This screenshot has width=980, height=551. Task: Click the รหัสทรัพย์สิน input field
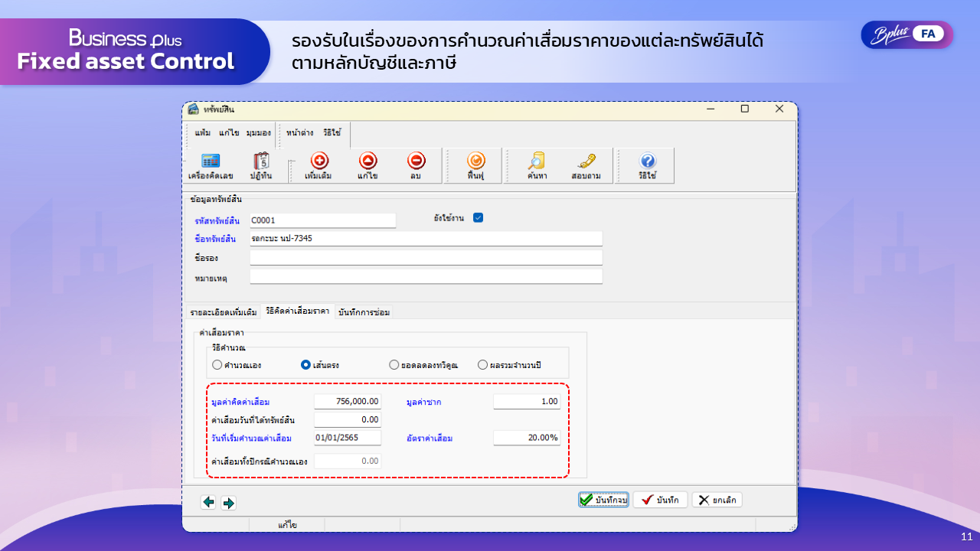coord(322,220)
